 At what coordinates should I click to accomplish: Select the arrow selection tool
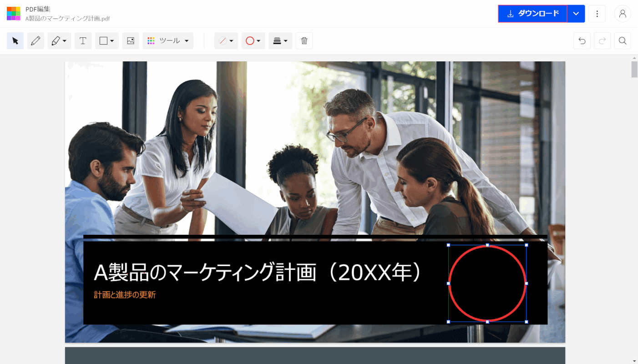pyautogui.click(x=15, y=41)
